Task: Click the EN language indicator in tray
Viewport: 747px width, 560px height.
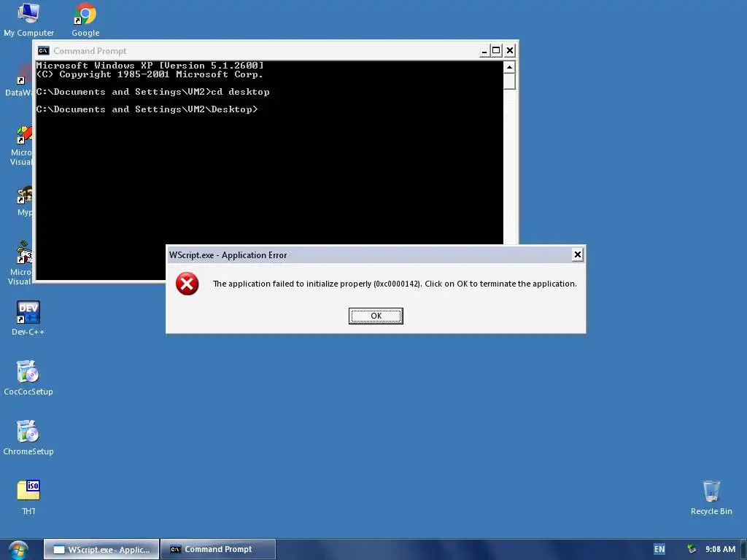Action: [x=659, y=549]
